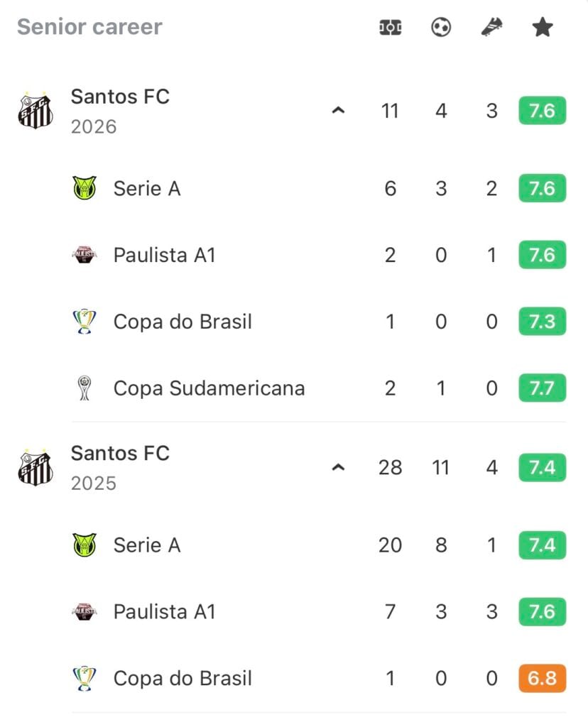Click the Copa Sudamericana trophy icon

[x=85, y=388]
